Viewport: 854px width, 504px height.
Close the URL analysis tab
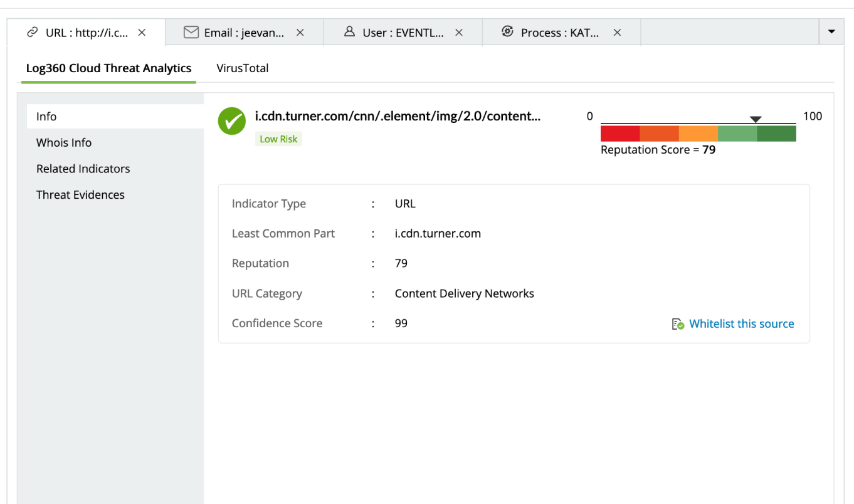[x=142, y=32]
